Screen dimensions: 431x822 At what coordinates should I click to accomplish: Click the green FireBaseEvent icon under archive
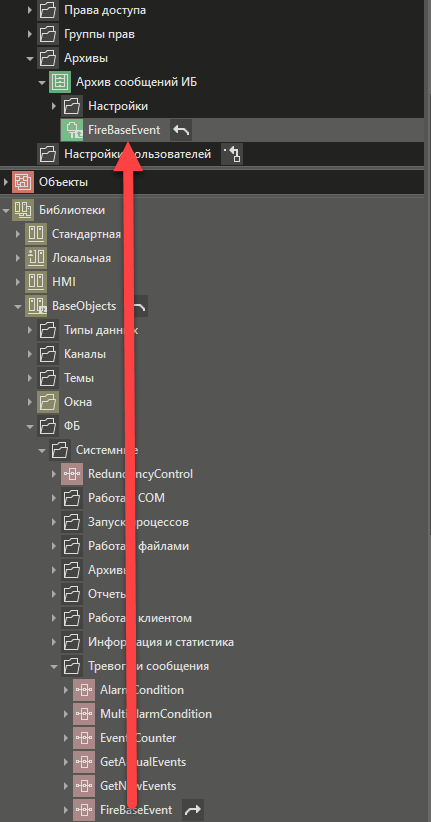[x=72, y=130]
